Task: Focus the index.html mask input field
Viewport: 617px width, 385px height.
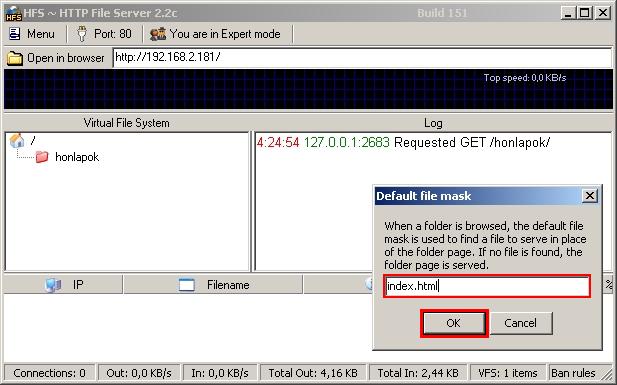Action: [x=487, y=286]
